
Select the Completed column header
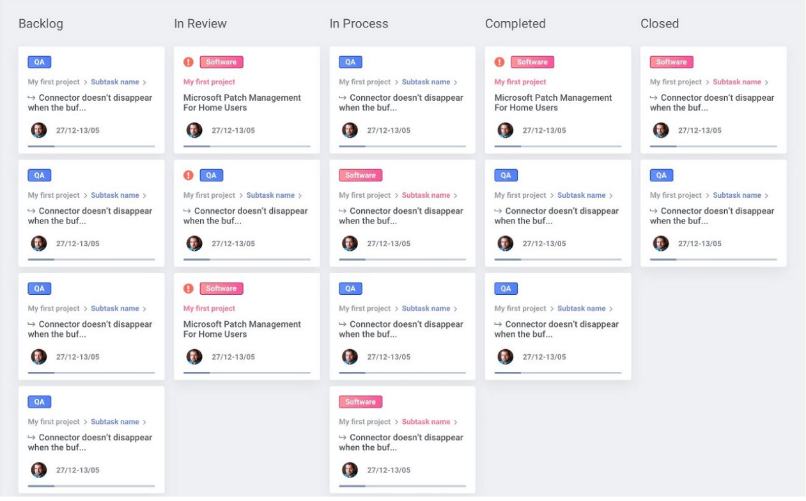pyautogui.click(x=515, y=24)
